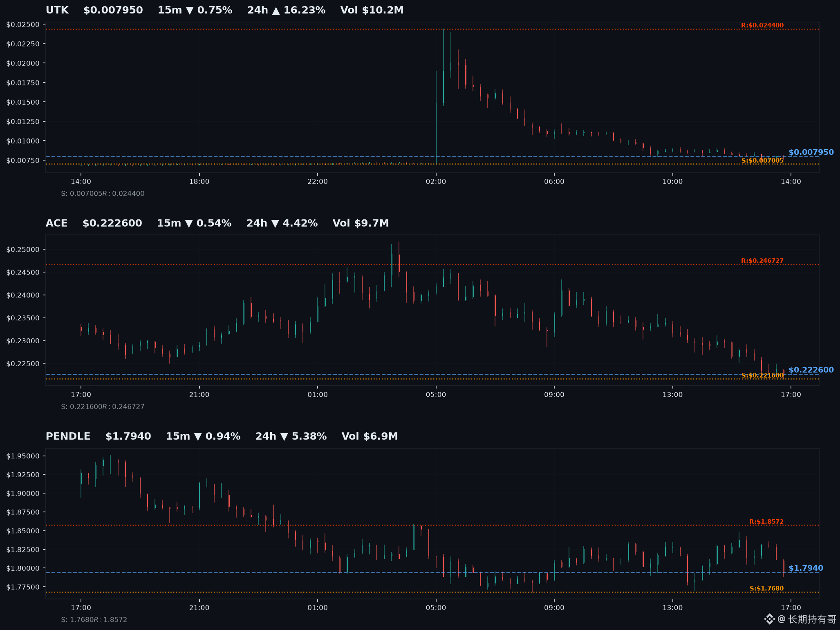Click the UTK 15m change 0.75%
This screenshot has height=630, width=840.
point(195,10)
